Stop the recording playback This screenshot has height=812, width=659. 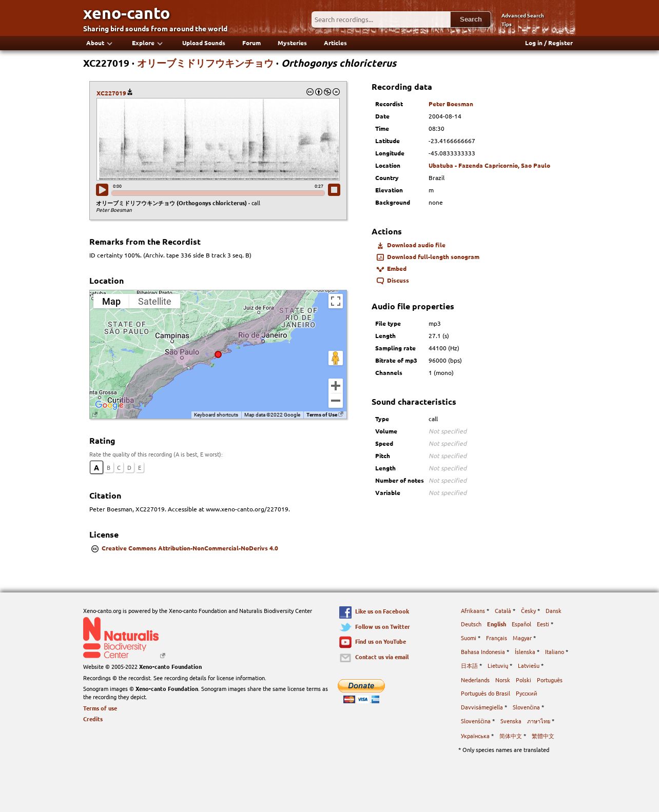334,190
